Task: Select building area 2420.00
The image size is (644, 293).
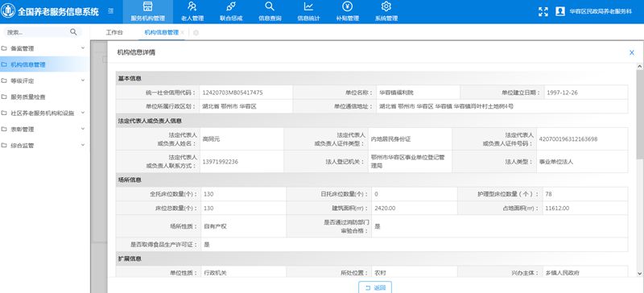Action: 386,208
